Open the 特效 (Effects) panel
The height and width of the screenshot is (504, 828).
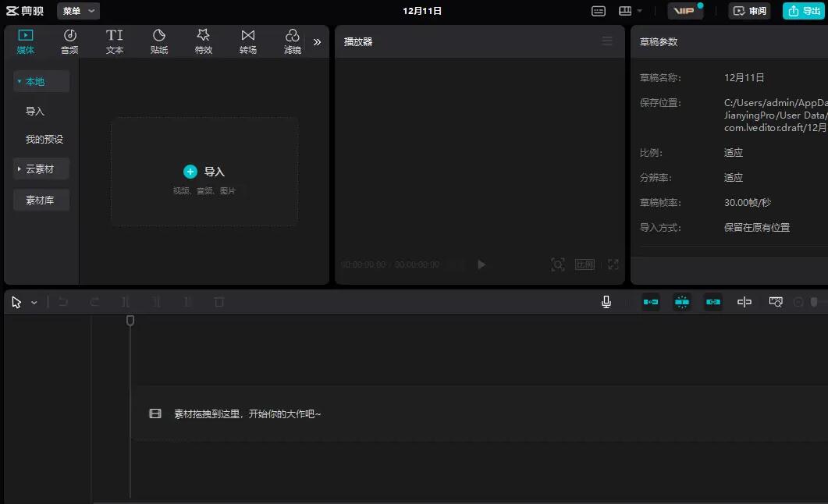click(x=203, y=41)
